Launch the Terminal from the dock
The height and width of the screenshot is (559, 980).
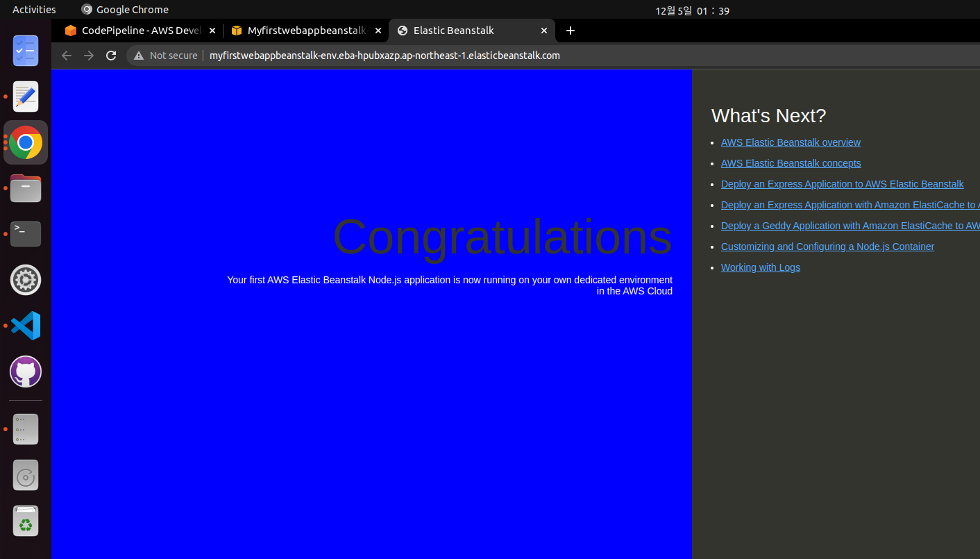pos(26,234)
